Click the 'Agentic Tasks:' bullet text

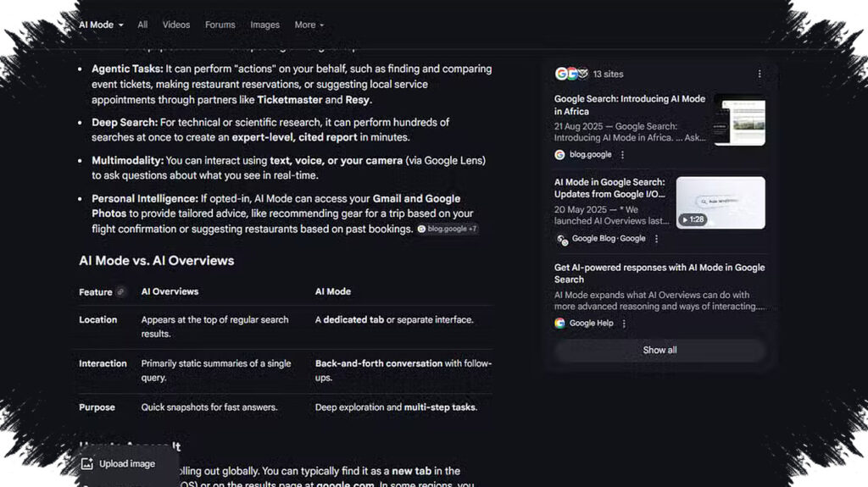(127, 69)
